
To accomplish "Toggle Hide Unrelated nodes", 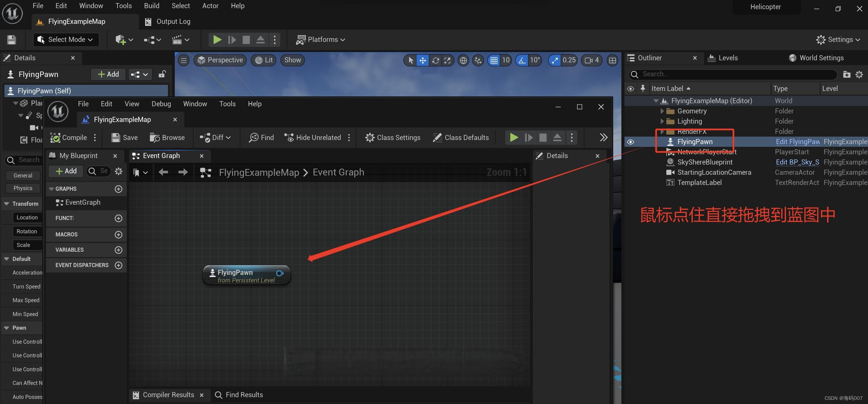I will click(x=313, y=138).
